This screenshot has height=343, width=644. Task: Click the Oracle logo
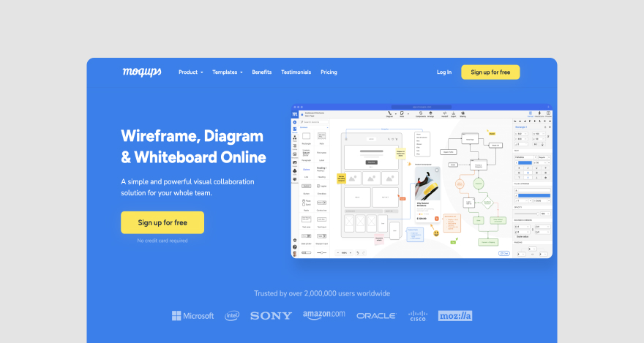pos(376,316)
